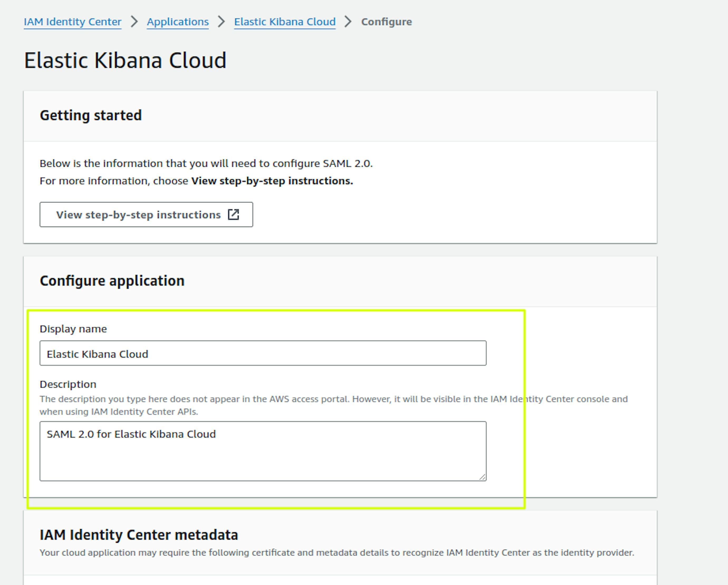This screenshot has width=728, height=585.
Task: Click the Elastic Kibana Cloud page title
Action: pyautogui.click(x=125, y=60)
